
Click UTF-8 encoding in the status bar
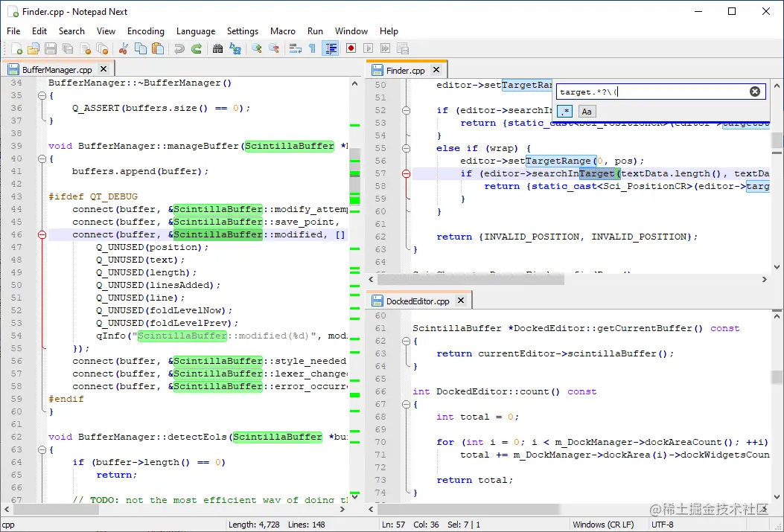click(x=662, y=525)
